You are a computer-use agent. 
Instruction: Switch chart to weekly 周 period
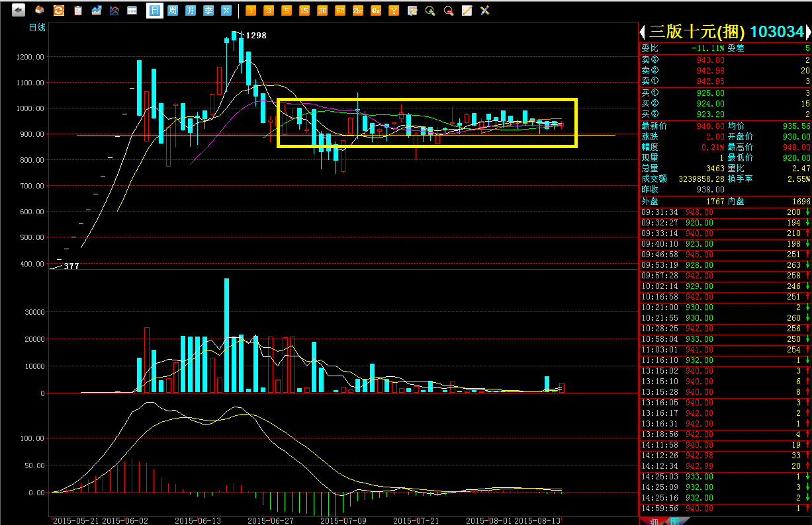point(173,11)
